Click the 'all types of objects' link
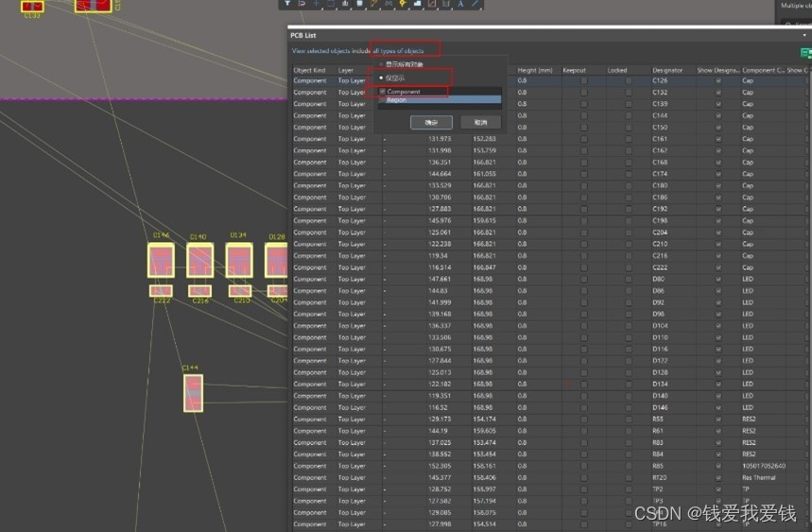 pos(398,51)
